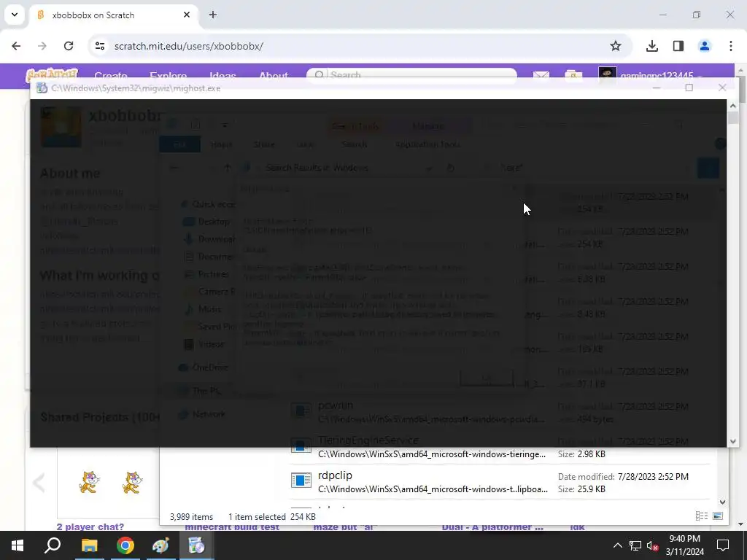747x560 pixels.
Task: Go back in Chrome history
Action: coord(16,46)
